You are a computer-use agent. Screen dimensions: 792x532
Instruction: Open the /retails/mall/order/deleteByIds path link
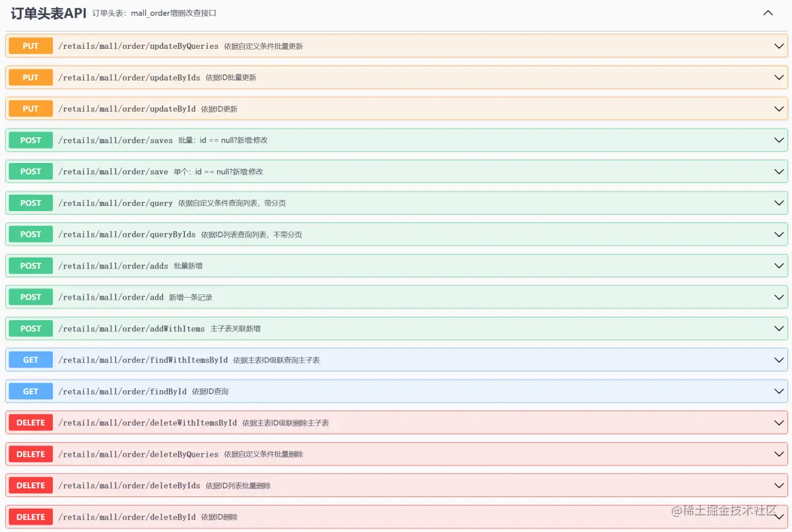(x=129, y=485)
